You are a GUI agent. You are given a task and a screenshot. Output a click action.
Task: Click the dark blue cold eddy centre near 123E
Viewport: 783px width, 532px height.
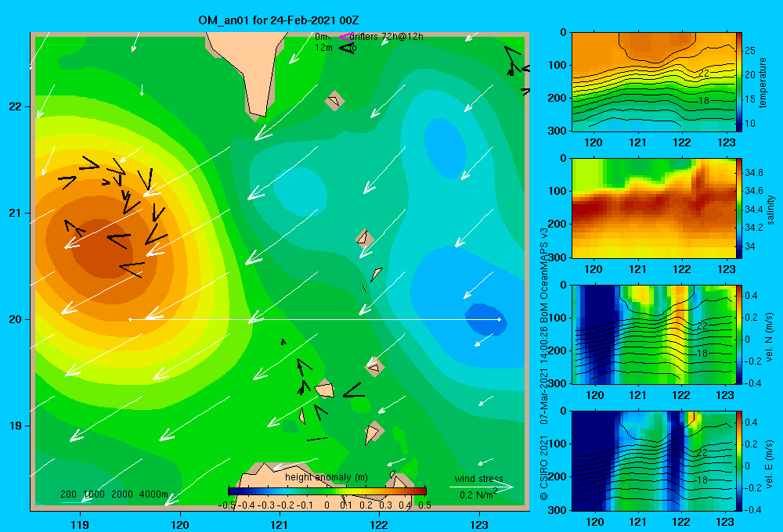(x=485, y=319)
